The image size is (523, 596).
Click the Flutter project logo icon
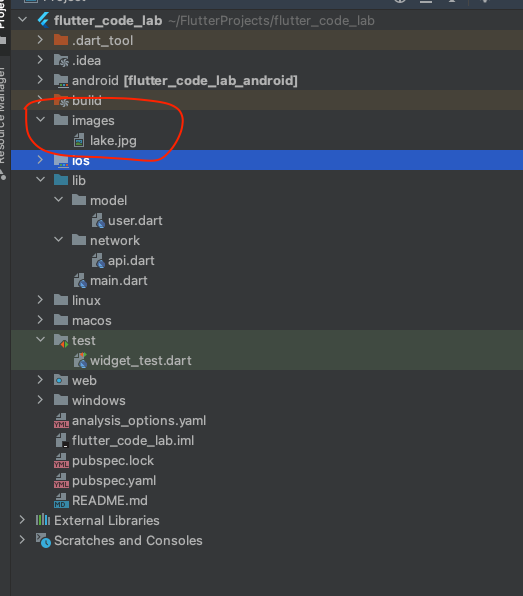point(43,20)
